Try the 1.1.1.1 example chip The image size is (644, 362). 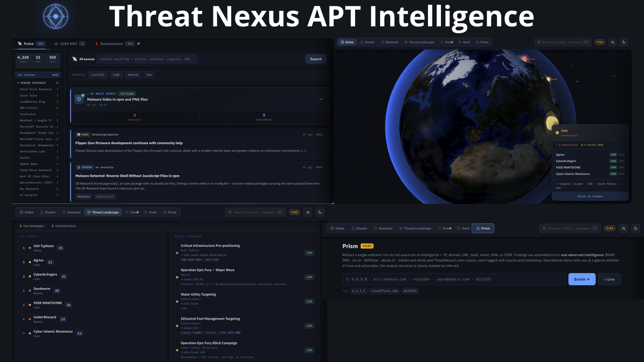point(358,291)
